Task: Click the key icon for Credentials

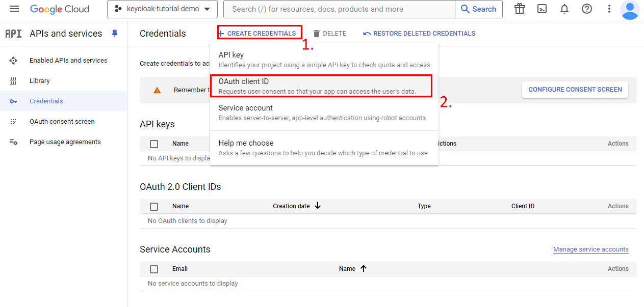Action: [x=13, y=101]
